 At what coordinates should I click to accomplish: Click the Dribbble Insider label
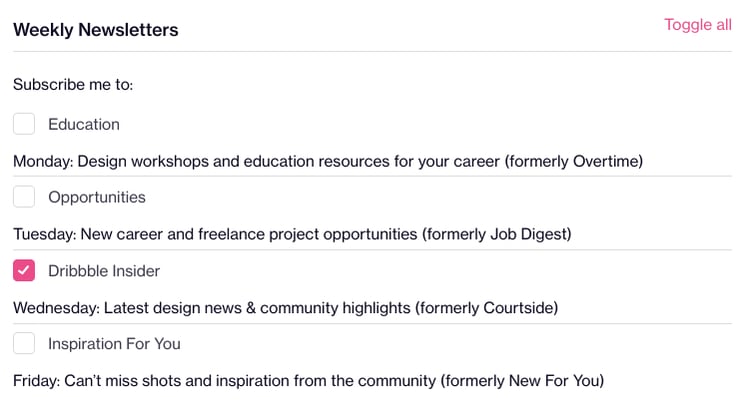click(104, 271)
